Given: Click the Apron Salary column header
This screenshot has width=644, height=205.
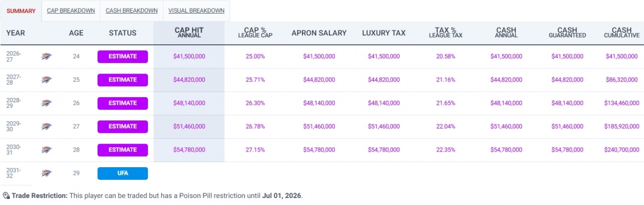Looking at the screenshot, I should pyautogui.click(x=319, y=33).
